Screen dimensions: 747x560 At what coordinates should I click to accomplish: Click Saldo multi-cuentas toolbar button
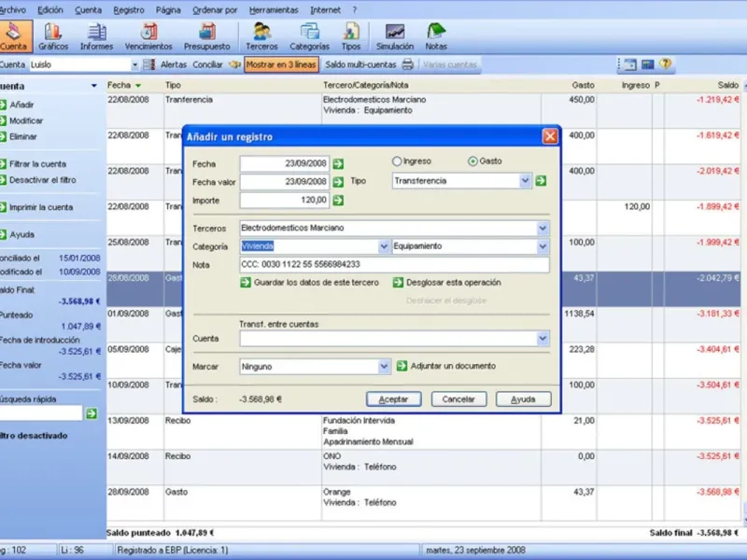[x=360, y=64]
